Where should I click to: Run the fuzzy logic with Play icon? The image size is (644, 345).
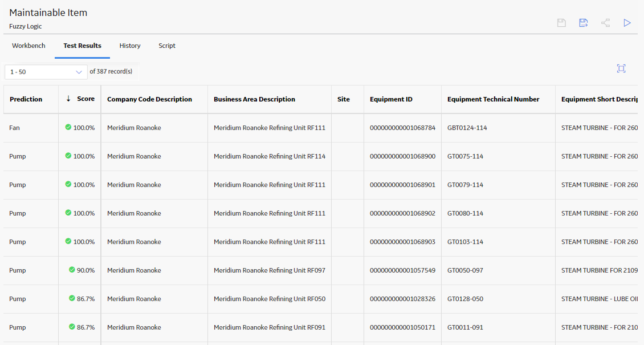[627, 23]
